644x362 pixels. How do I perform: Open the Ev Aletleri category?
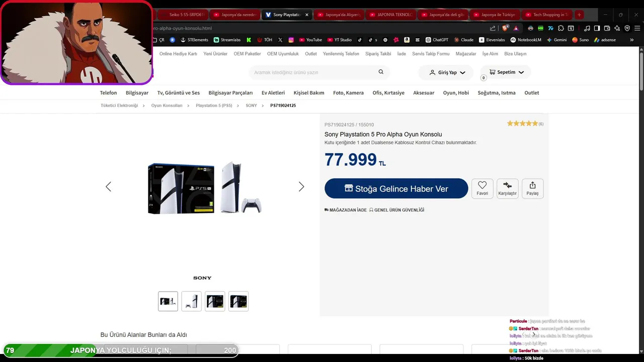tap(273, 93)
